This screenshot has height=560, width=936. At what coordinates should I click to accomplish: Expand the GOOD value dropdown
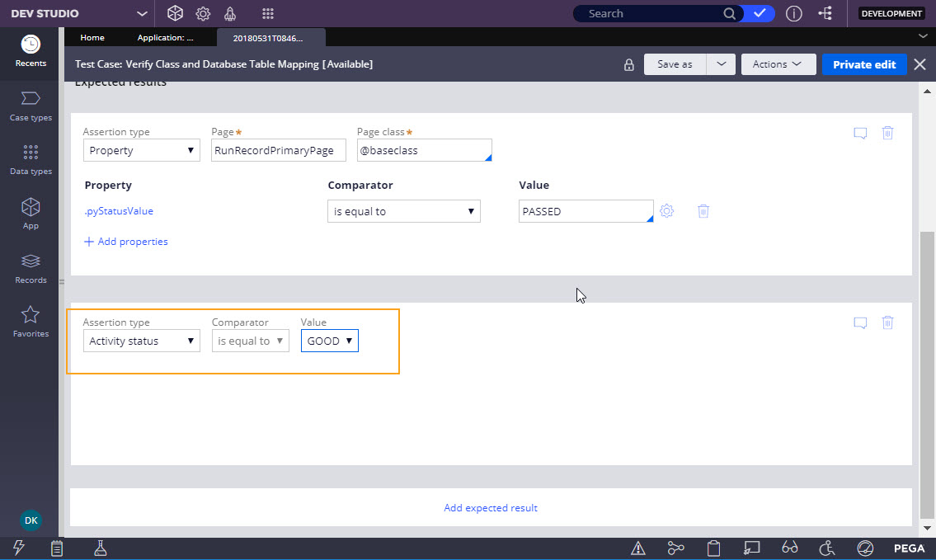click(x=329, y=341)
